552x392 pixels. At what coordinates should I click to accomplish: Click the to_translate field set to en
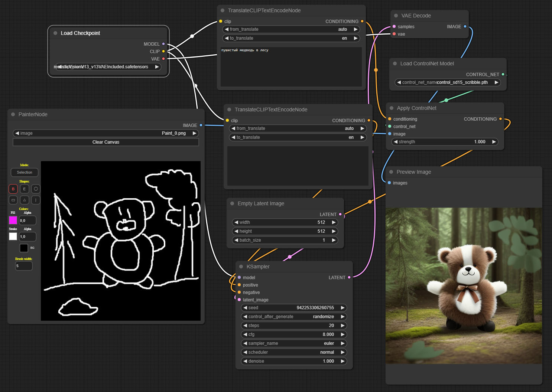tap(291, 38)
